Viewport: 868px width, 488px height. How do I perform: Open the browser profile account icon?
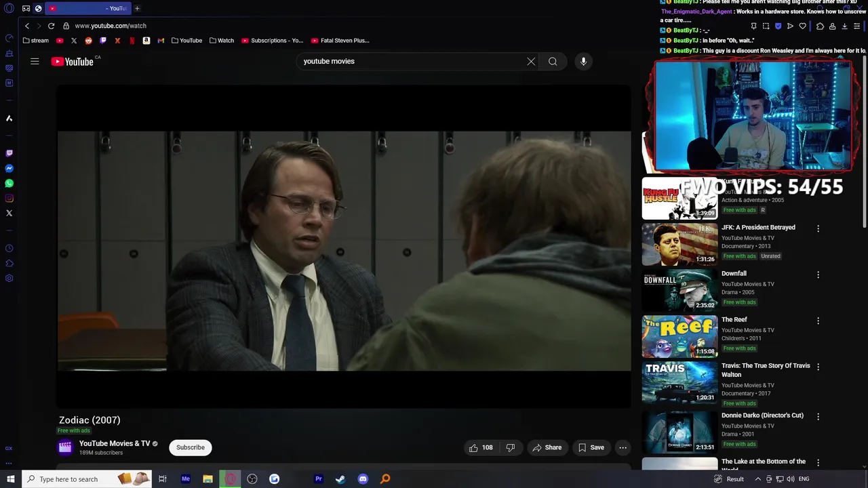coord(832,26)
